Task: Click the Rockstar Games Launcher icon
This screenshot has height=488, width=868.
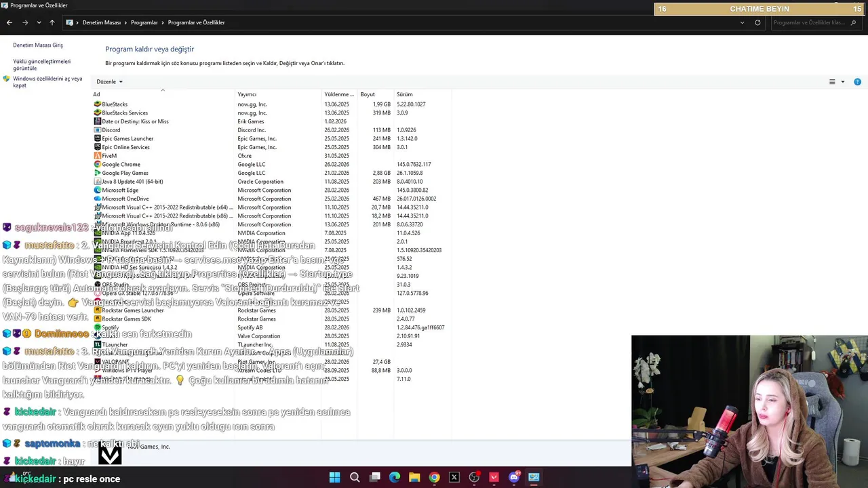Action: (x=97, y=310)
